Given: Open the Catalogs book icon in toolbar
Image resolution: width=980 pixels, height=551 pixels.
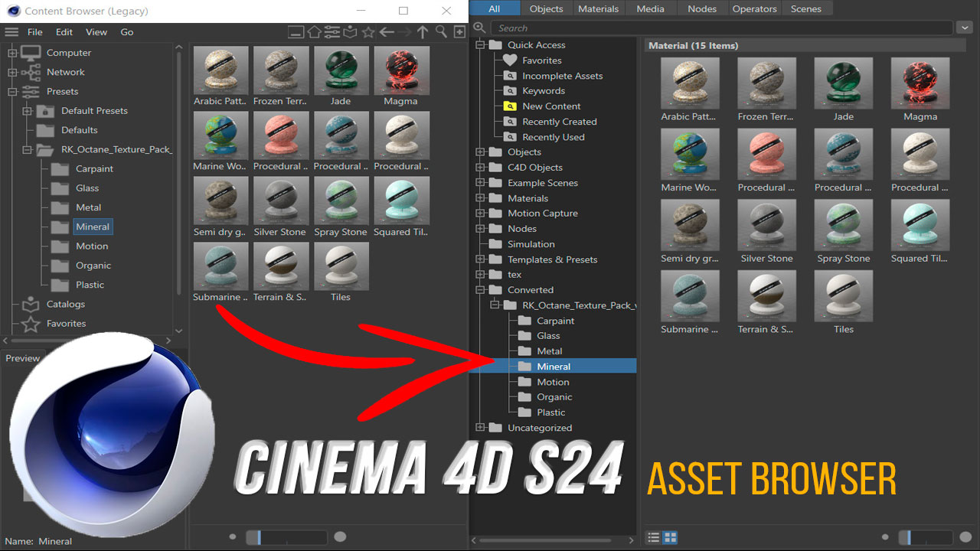Looking at the screenshot, I should [350, 32].
